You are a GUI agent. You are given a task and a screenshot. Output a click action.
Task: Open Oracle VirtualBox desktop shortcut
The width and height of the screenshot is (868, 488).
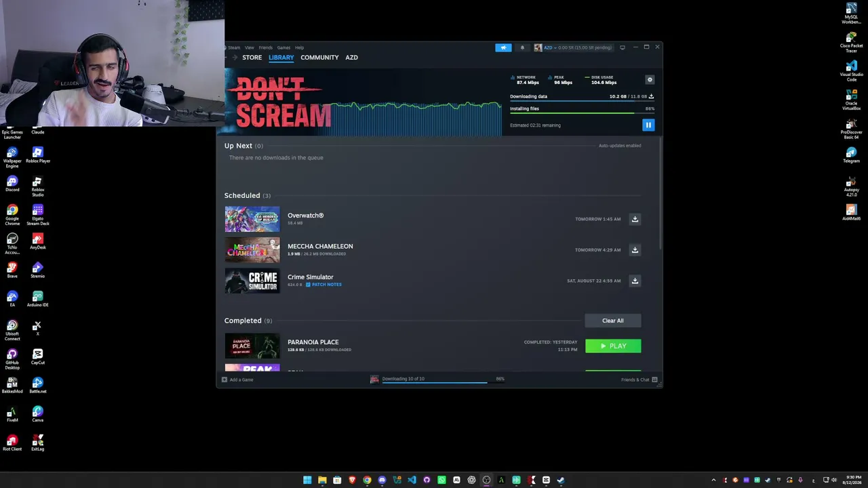pyautogui.click(x=851, y=100)
